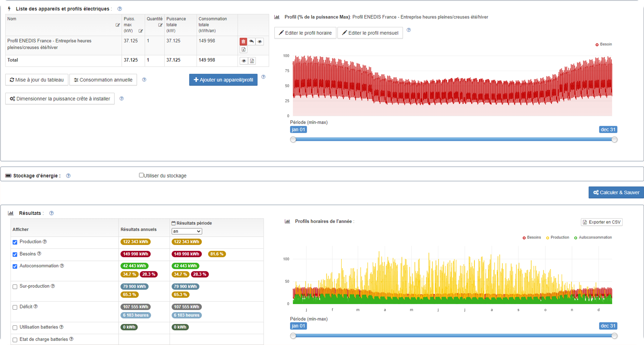
Task: Open help icon beside Utilisation batteries label
Action: pyautogui.click(x=62, y=327)
